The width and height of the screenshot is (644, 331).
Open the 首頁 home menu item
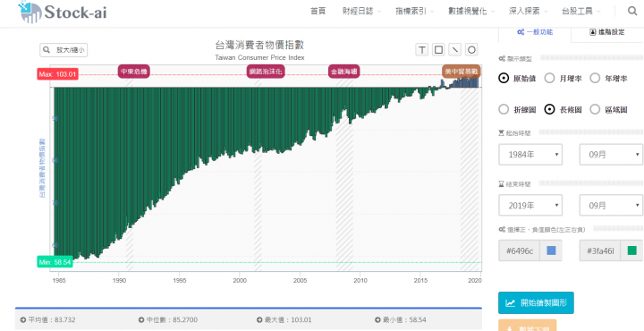point(318,12)
